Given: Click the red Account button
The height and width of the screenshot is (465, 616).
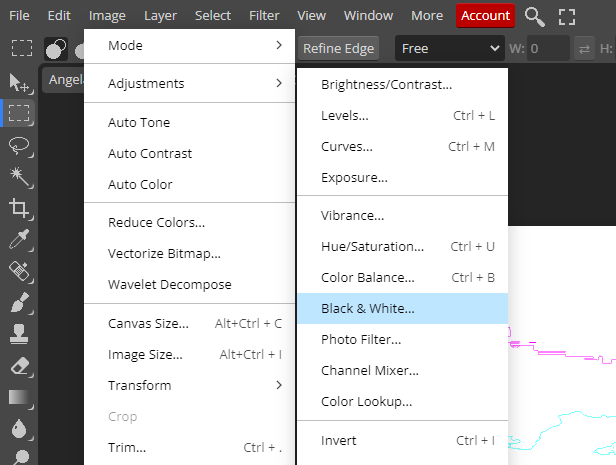Looking at the screenshot, I should pyautogui.click(x=485, y=16).
